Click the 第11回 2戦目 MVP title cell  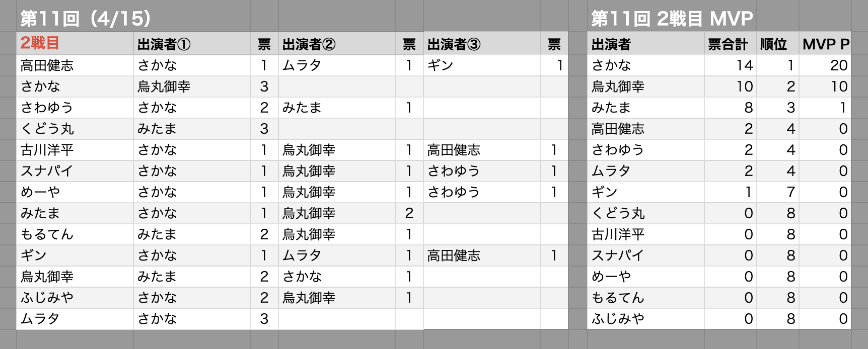(x=672, y=19)
